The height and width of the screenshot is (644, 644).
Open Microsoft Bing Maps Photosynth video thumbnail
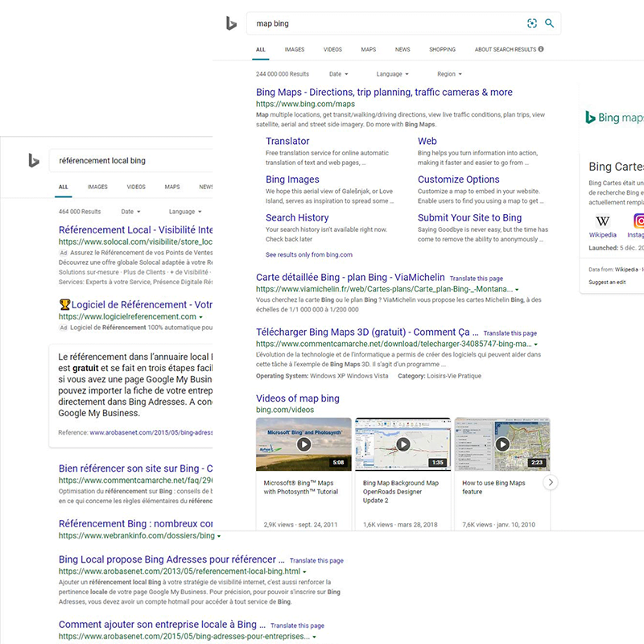pos(303,444)
